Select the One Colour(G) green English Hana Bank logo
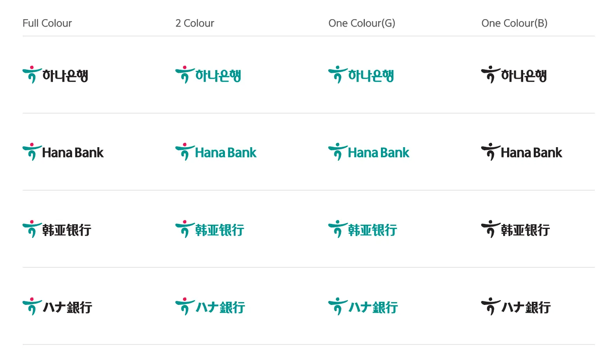This screenshot has height=364, width=609. pos(369,151)
